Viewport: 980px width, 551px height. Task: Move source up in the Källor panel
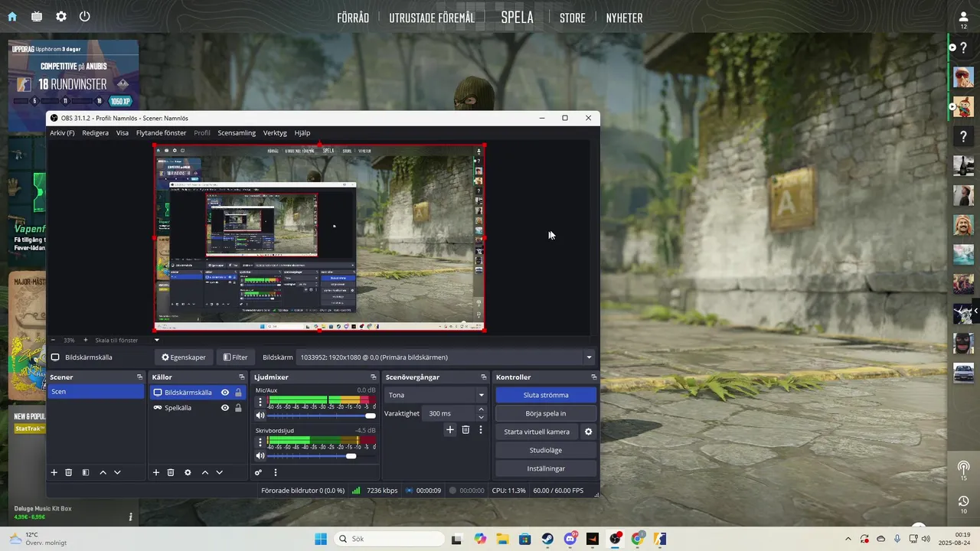click(204, 473)
